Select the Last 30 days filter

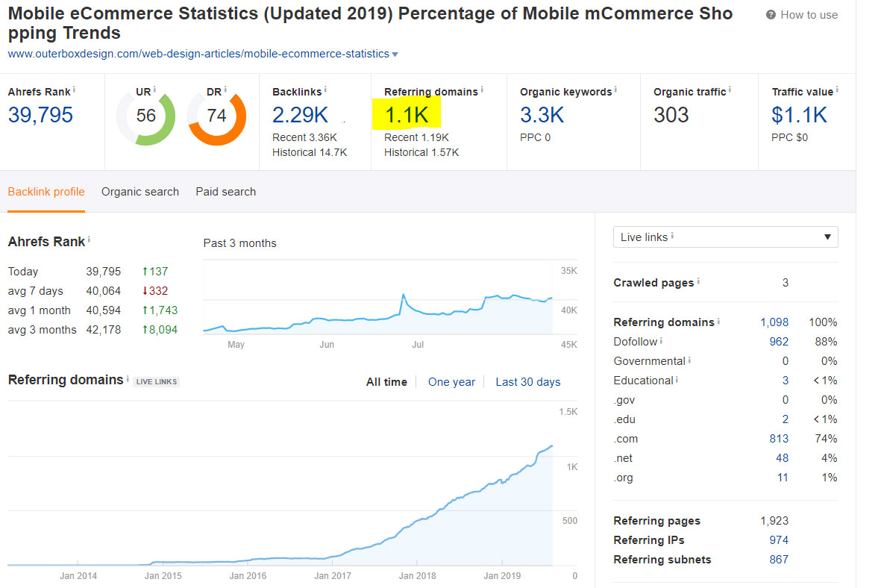[527, 381]
